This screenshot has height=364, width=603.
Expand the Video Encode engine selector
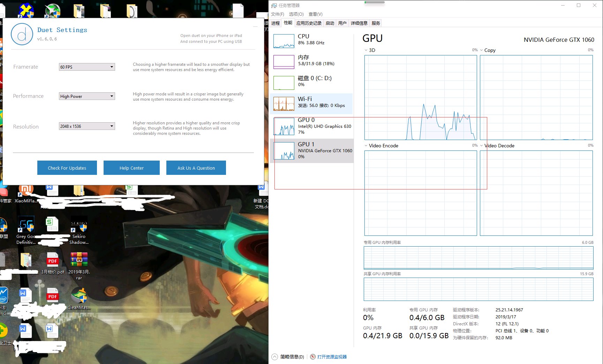[x=366, y=146]
